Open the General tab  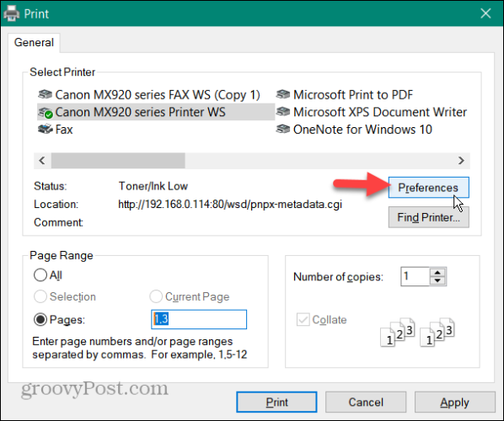click(x=34, y=42)
